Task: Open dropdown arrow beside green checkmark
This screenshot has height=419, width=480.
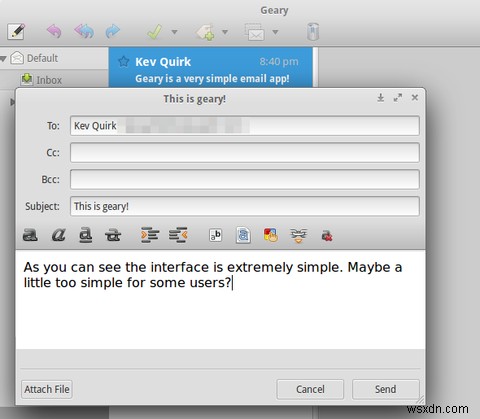Action: click(174, 32)
